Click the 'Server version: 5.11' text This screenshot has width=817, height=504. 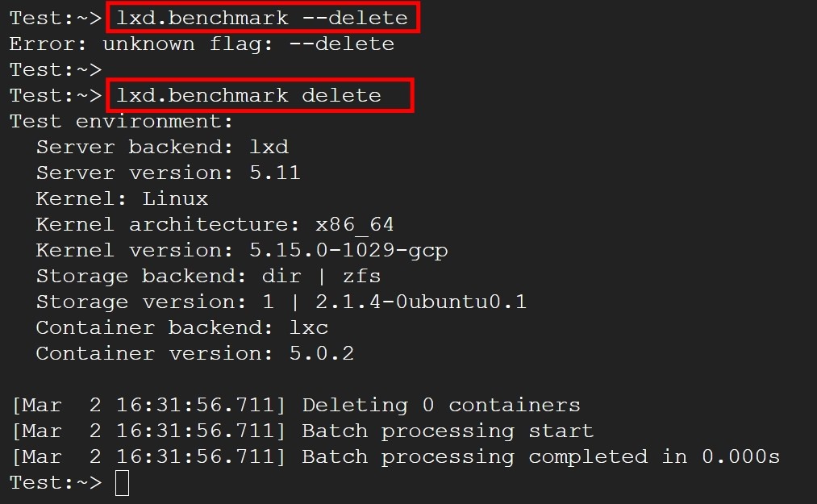169,173
